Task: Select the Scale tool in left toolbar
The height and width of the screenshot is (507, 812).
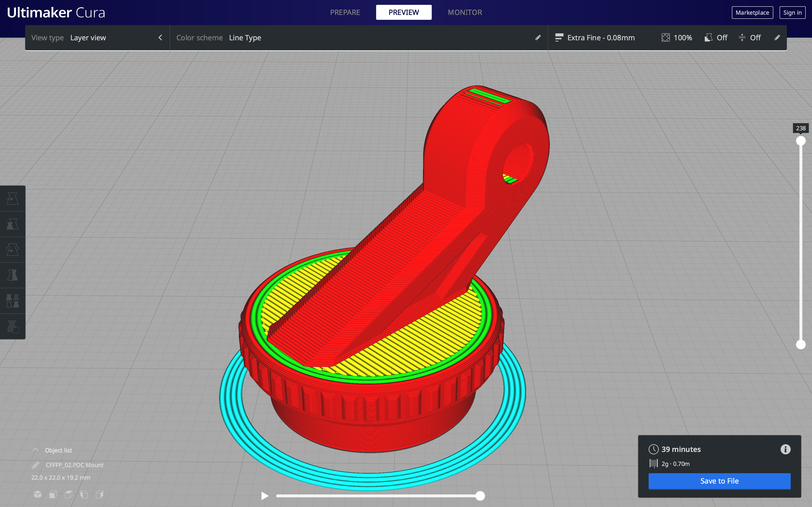Action: (x=12, y=224)
